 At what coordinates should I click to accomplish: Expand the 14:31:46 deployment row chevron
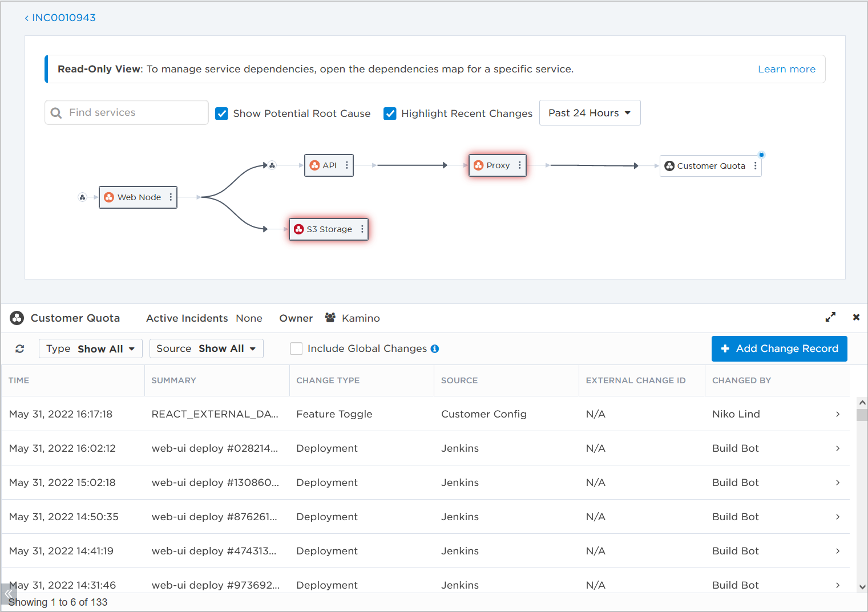838,585
